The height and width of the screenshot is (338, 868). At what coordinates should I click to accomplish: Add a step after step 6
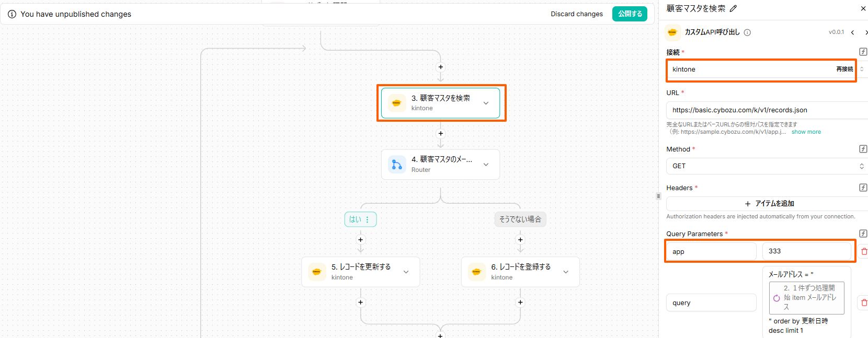[x=520, y=302]
